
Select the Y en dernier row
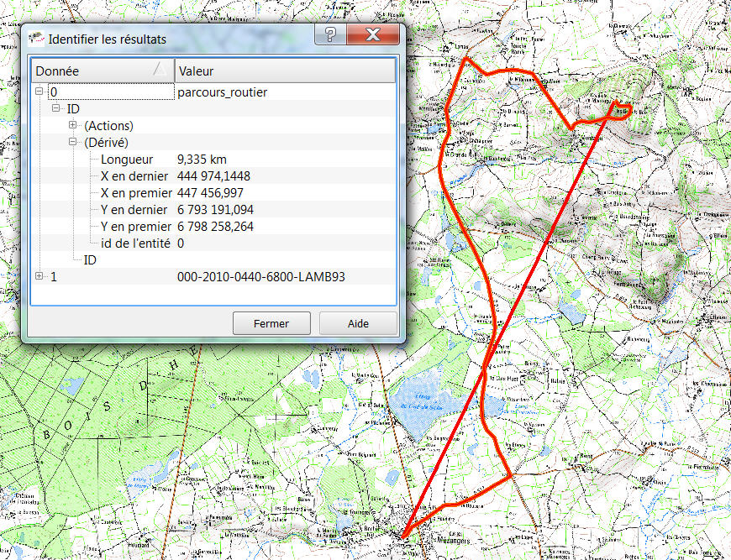tap(133, 210)
